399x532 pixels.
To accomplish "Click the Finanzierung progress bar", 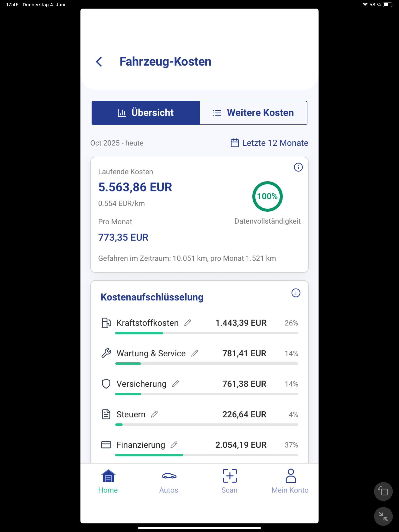I will [x=207, y=455].
